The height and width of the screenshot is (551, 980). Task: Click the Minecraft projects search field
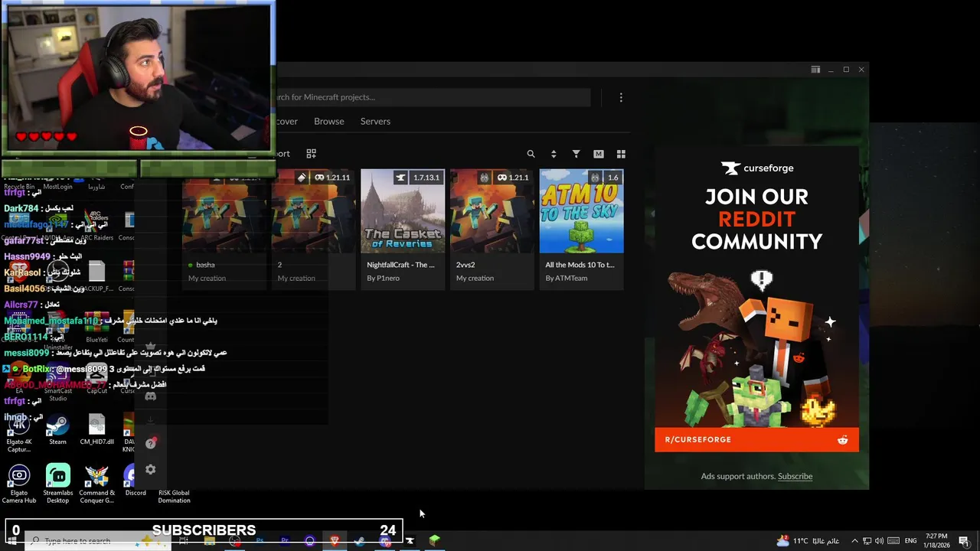pyautogui.click(x=433, y=97)
